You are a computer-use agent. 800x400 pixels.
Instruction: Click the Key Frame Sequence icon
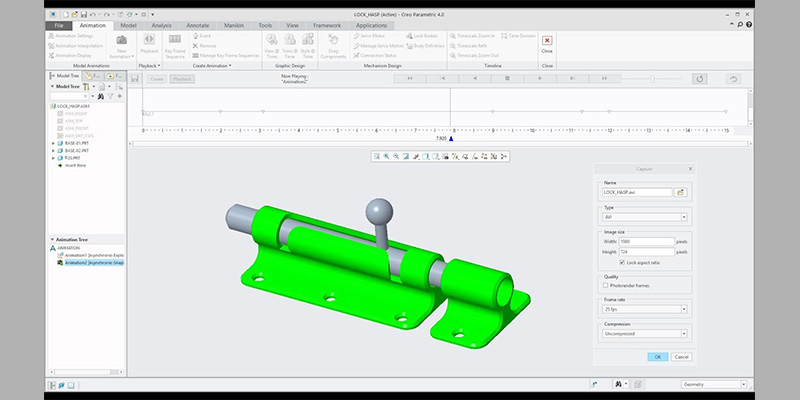pos(175,39)
